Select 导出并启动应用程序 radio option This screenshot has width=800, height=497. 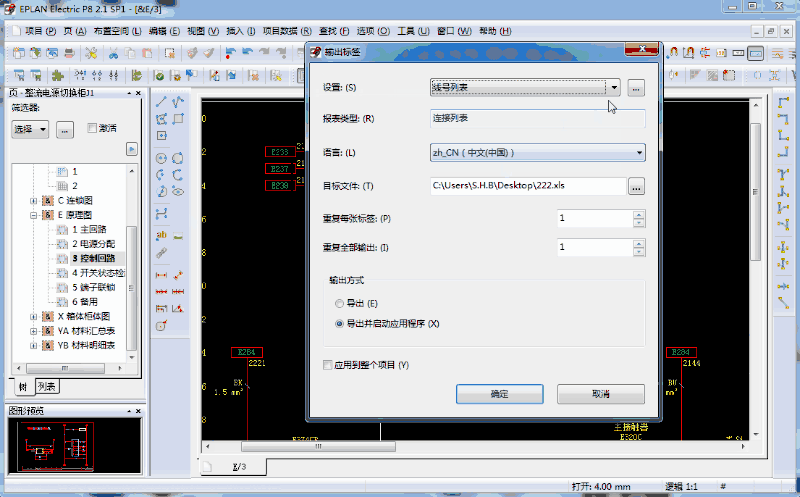(x=338, y=324)
